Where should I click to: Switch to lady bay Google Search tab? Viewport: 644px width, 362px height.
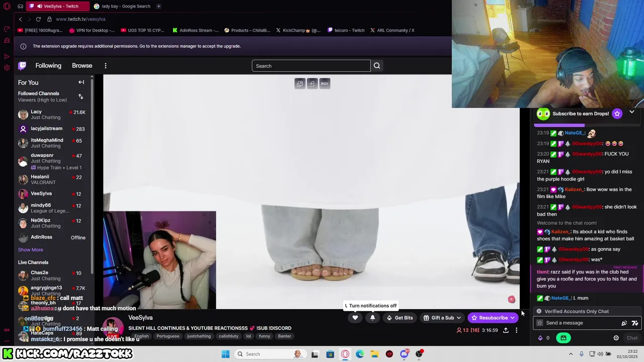pyautogui.click(x=123, y=7)
